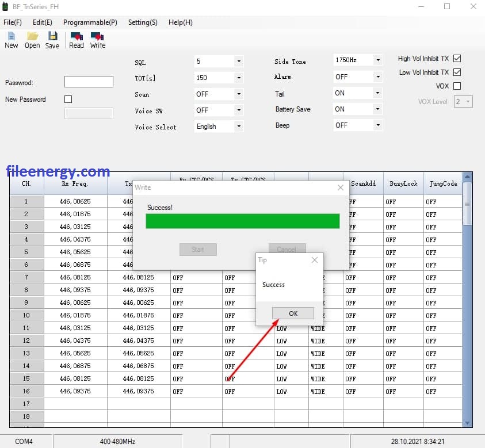Open the Programmable(P) menu
Viewport: 485px width, 448px height.
pyautogui.click(x=90, y=22)
